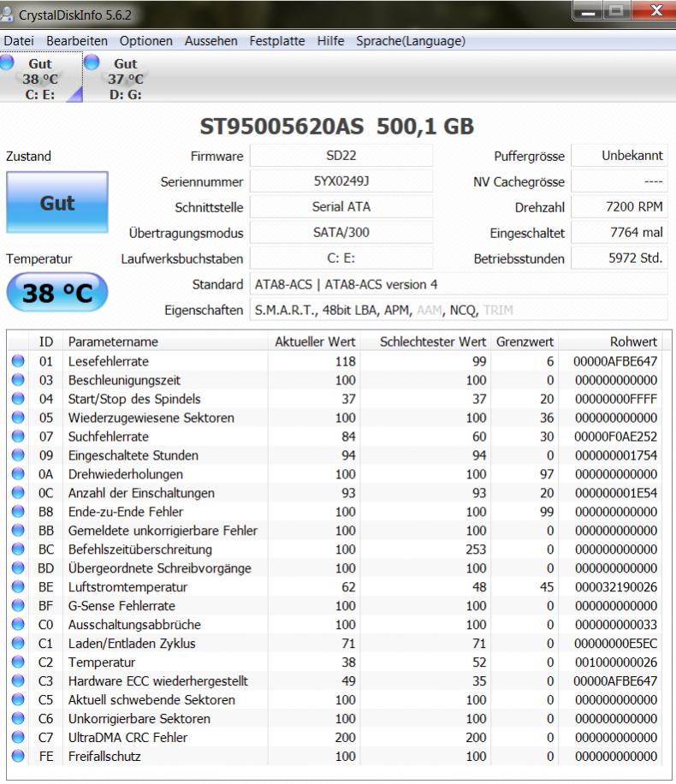
Task: Open the Bearbeiten menu
Action: pos(77,40)
